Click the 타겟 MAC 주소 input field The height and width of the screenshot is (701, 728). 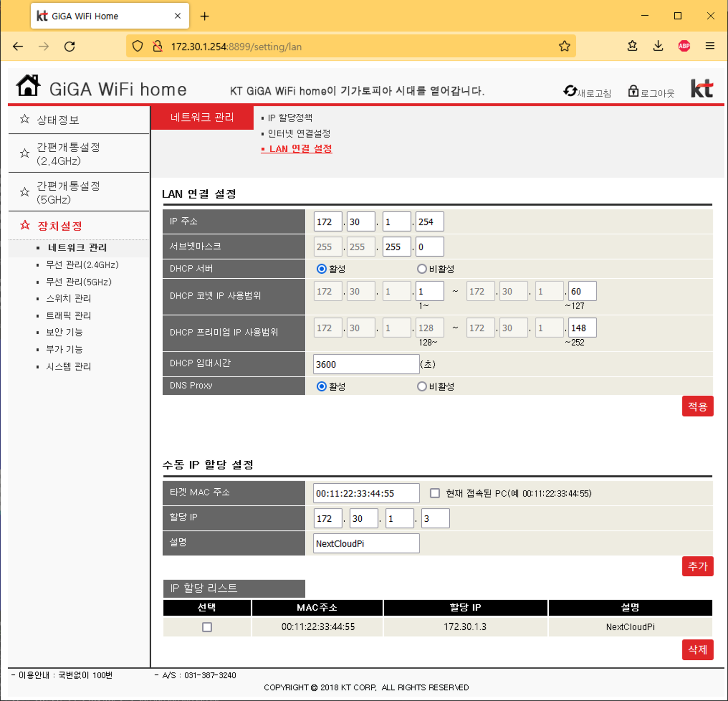tap(366, 493)
